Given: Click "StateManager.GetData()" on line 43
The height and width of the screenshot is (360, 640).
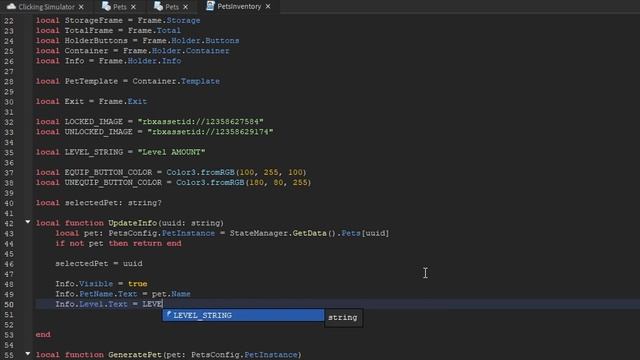Looking at the screenshot, I should pyautogui.click(x=282, y=233).
